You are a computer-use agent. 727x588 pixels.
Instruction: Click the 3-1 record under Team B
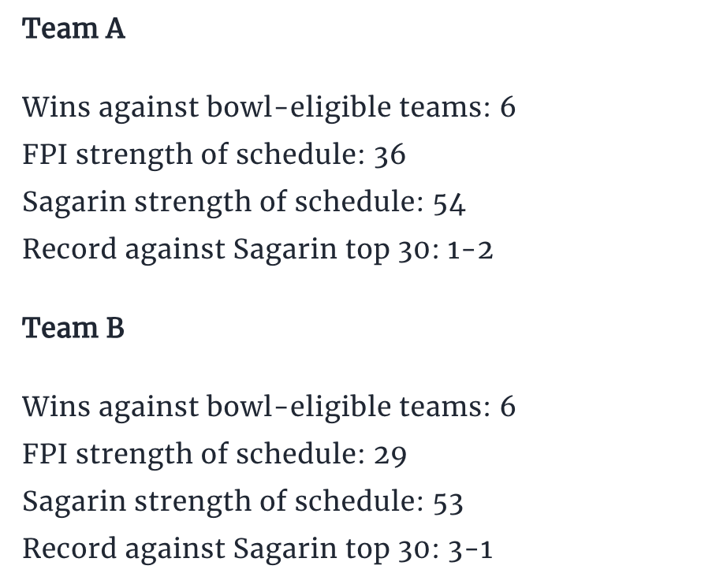coord(472,549)
